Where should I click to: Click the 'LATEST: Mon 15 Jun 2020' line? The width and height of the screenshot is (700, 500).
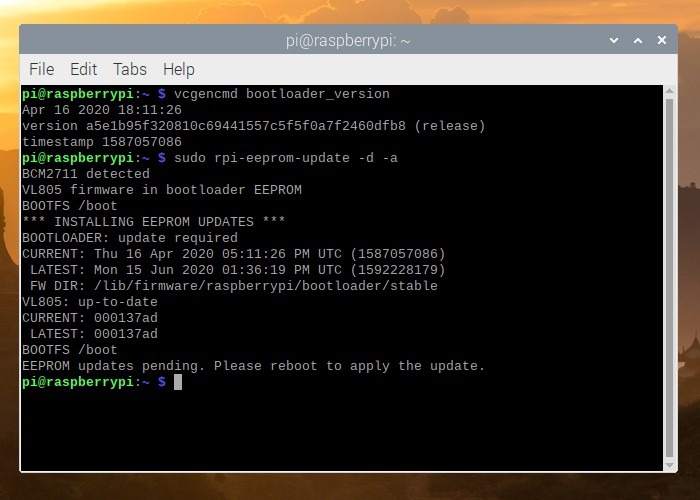click(x=238, y=270)
